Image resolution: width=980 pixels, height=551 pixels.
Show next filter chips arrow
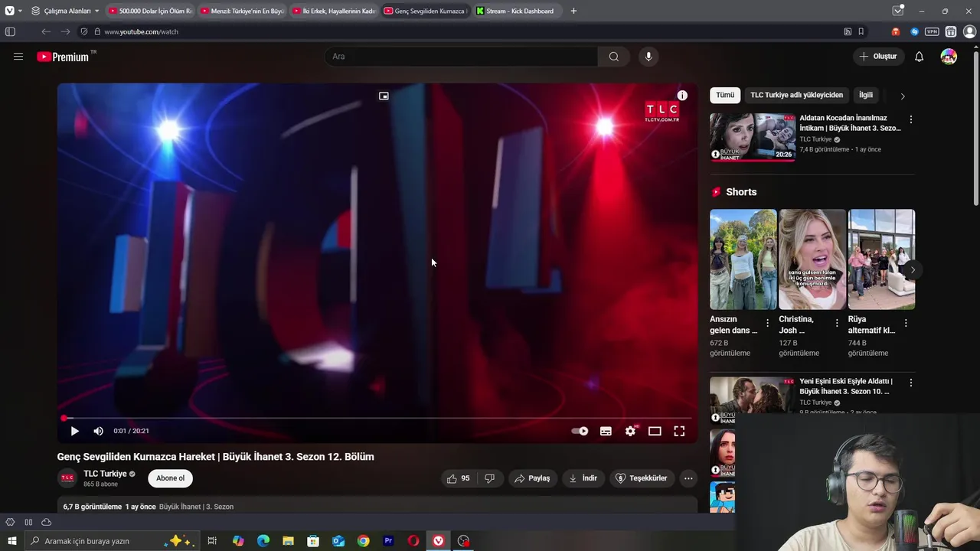point(902,96)
